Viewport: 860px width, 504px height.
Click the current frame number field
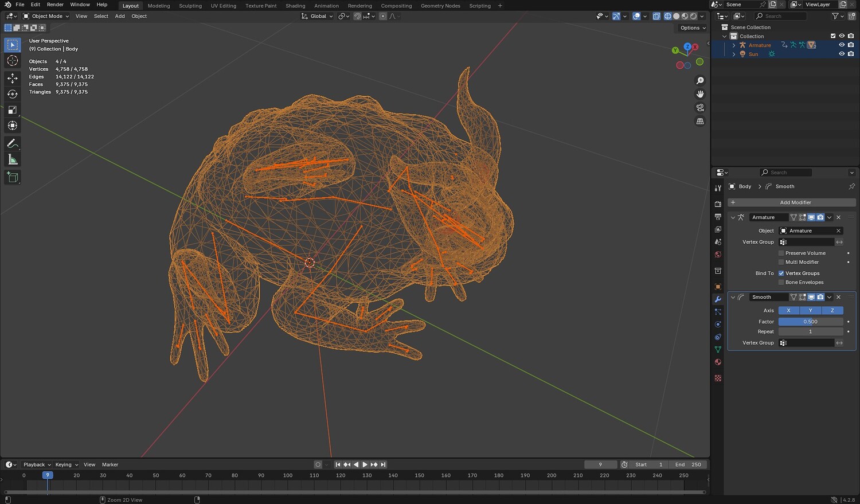point(600,464)
